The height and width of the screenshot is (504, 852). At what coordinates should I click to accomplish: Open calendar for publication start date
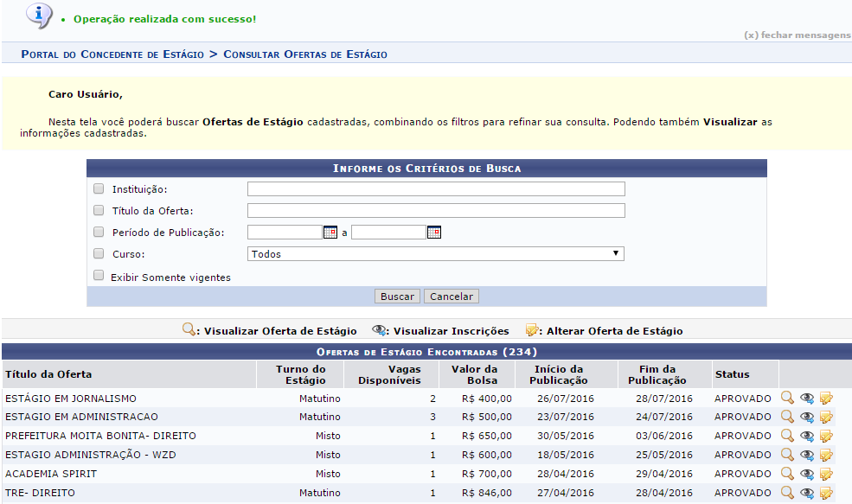pyautogui.click(x=330, y=233)
